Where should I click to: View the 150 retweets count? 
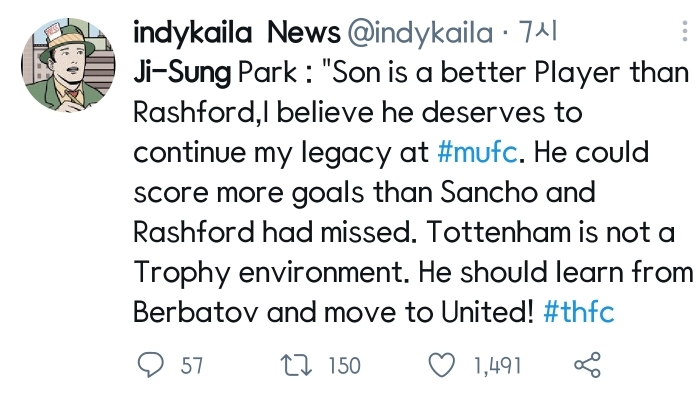tap(344, 366)
